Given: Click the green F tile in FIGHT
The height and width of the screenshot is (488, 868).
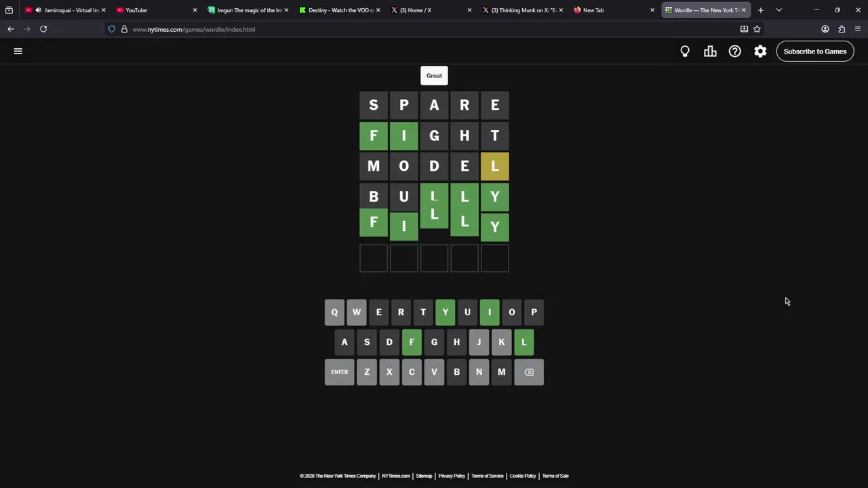Looking at the screenshot, I should pos(374,136).
